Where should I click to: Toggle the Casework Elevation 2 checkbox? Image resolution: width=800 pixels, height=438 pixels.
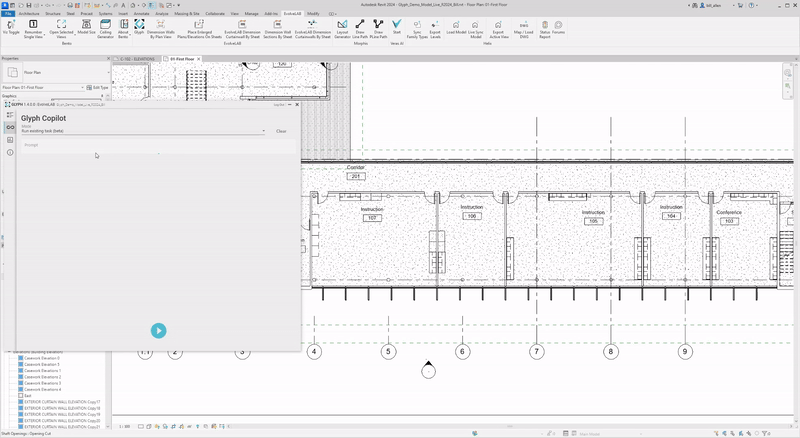pos(21,377)
